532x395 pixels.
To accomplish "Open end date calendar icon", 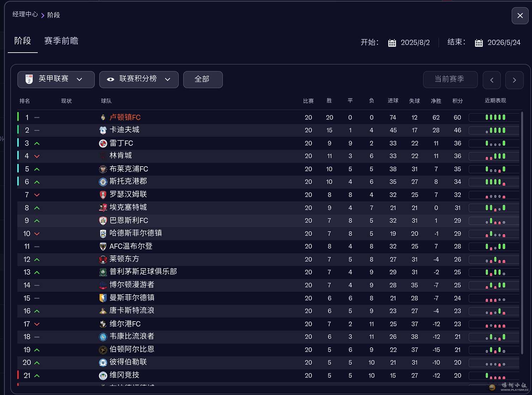I will (x=479, y=43).
